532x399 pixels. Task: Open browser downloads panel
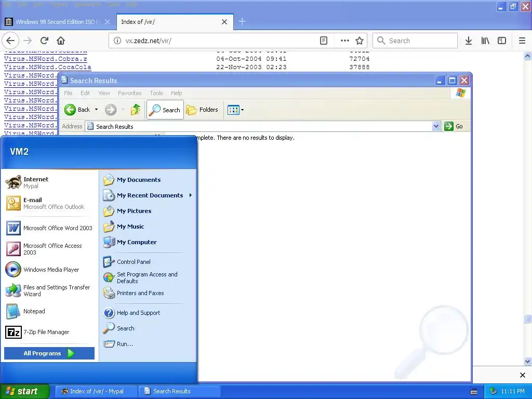(469, 41)
